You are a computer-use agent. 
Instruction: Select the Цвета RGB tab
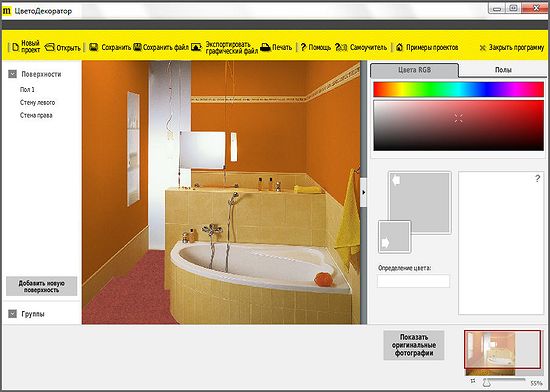[414, 70]
